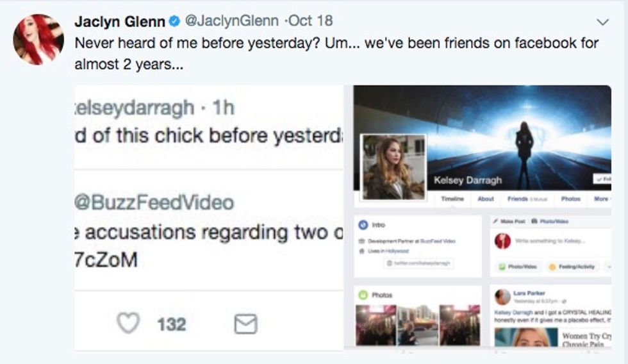Click the blue verified badge
628x364 pixels.
pyautogui.click(x=174, y=21)
